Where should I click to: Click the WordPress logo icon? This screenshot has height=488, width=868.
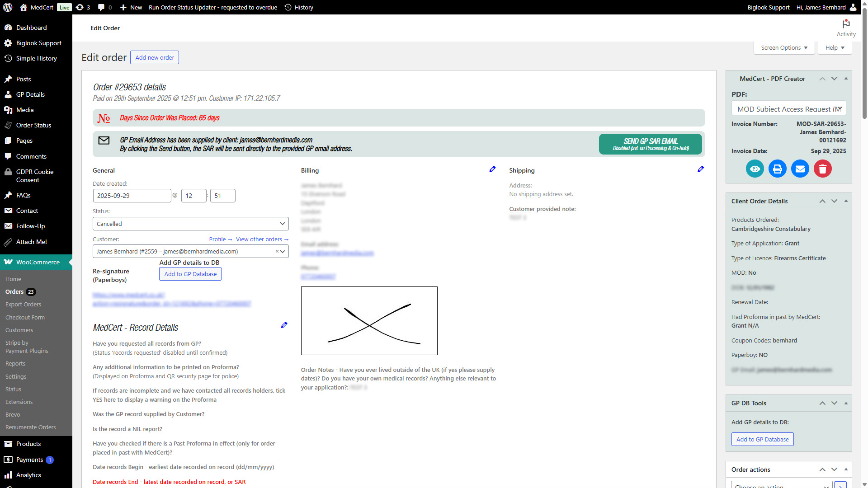pyautogui.click(x=8, y=7)
